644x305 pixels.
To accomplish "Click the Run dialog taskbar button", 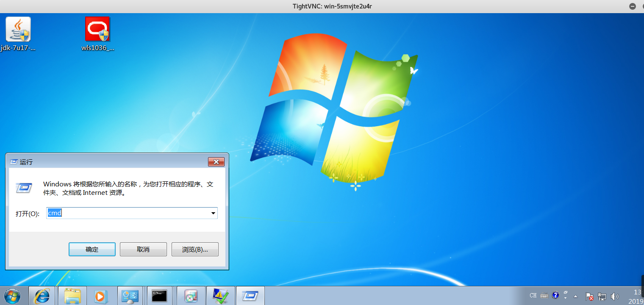I will tap(250, 296).
